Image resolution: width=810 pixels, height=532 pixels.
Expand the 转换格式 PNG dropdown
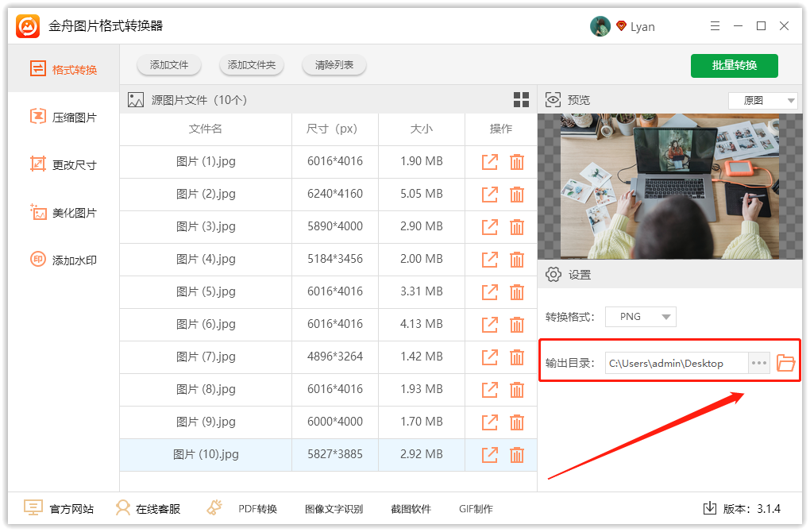tap(640, 317)
